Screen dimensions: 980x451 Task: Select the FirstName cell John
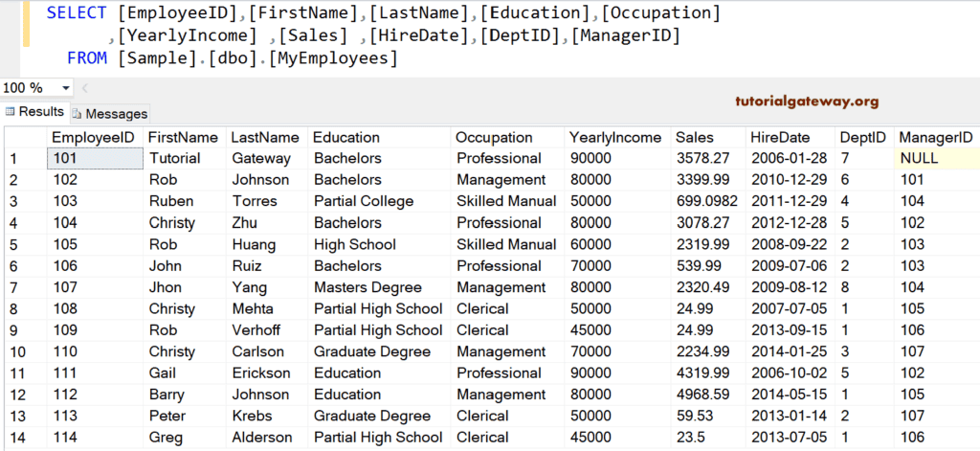(x=185, y=266)
